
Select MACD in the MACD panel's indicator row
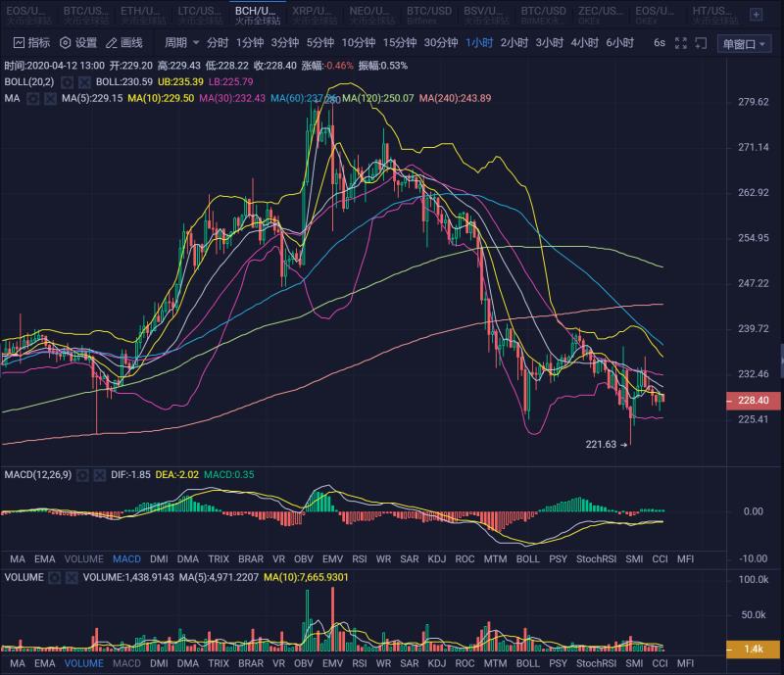pos(126,559)
